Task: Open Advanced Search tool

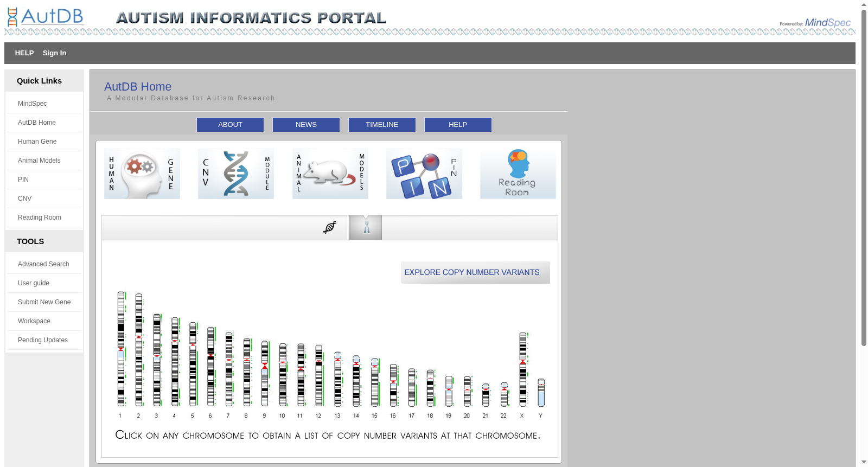Action: point(44,264)
